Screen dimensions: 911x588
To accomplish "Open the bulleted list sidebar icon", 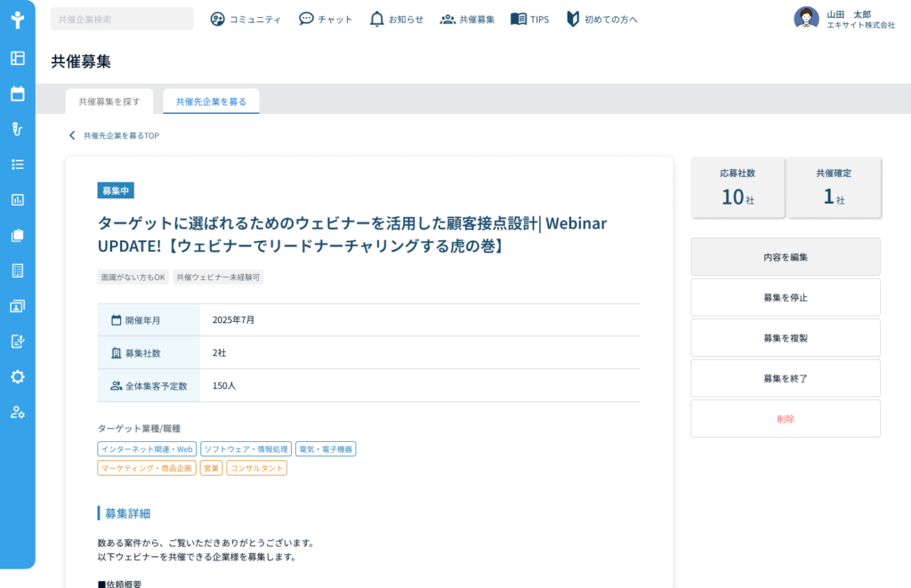I will point(18,165).
